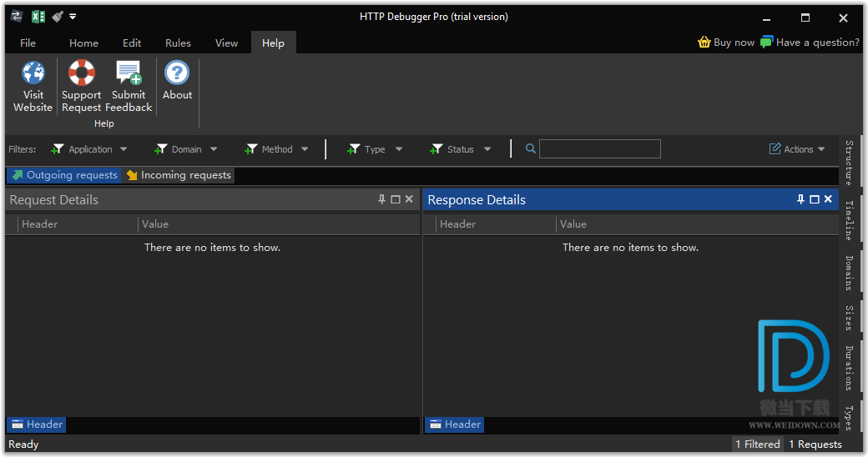Sort by Value column in Response Details

pyautogui.click(x=698, y=224)
